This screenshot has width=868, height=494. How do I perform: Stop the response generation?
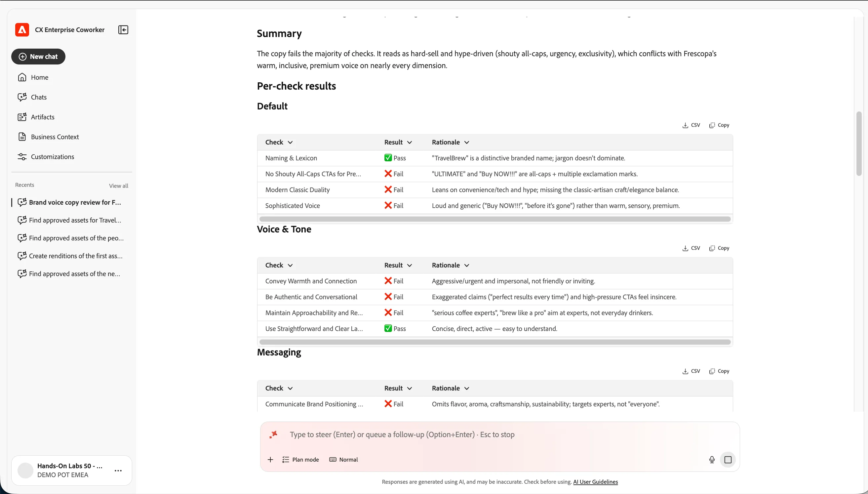(728, 460)
